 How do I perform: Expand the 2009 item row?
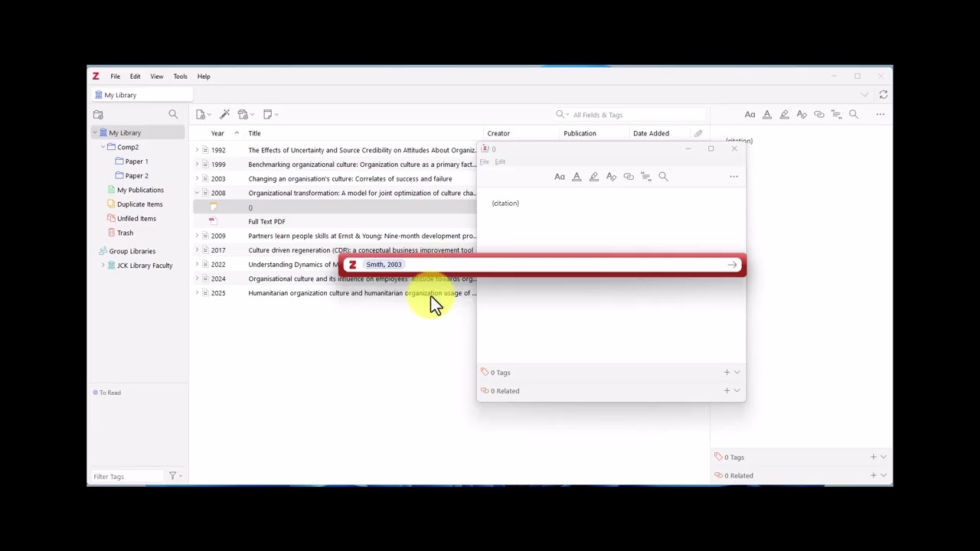coord(197,236)
